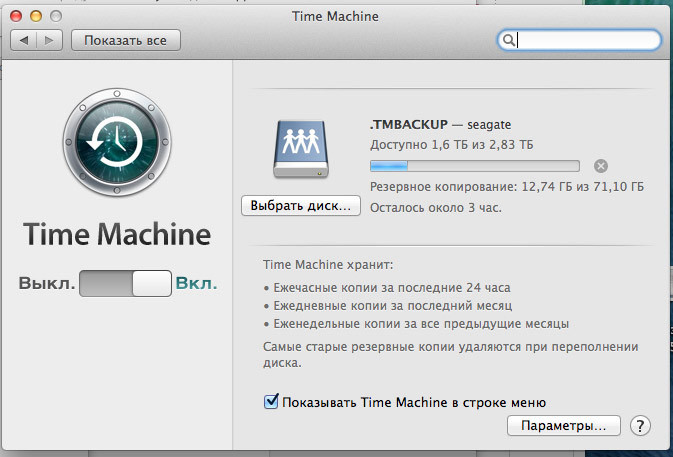Cancel the backup with the X icon
The height and width of the screenshot is (457, 673).
[600, 166]
